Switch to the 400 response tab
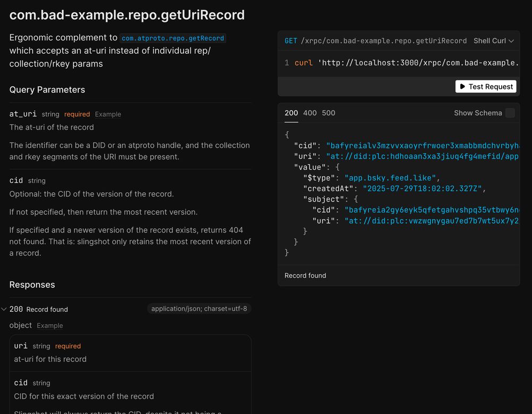This screenshot has width=532, height=414. pos(310,113)
